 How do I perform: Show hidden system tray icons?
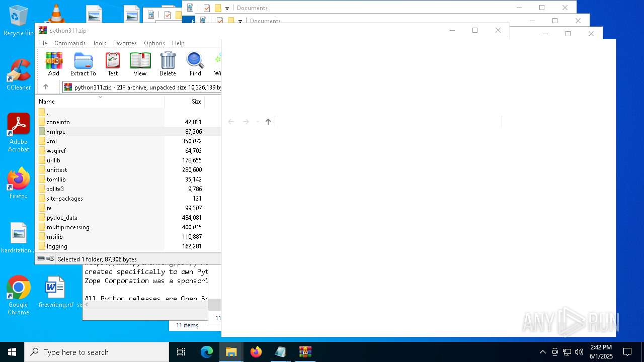tap(542, 352)
